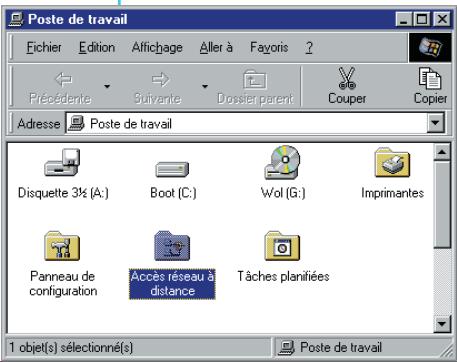Click the Adresse input field text

pos(131,124)
